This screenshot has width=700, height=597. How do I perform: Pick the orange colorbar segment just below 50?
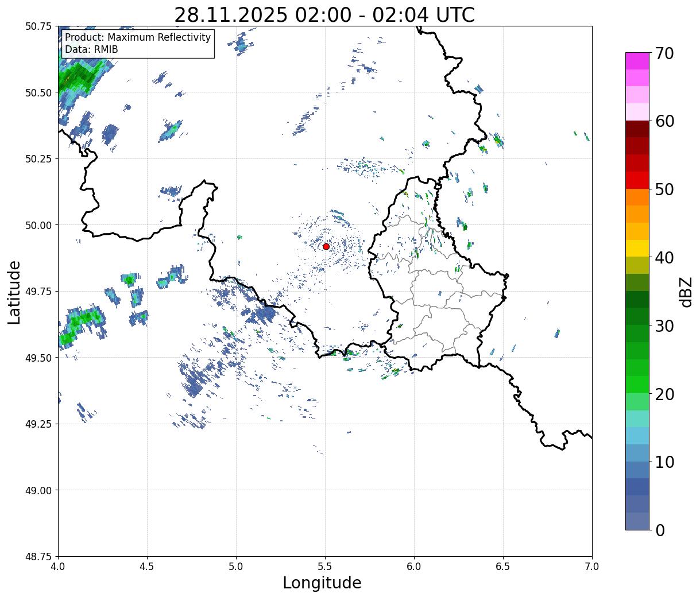point(637,197)
